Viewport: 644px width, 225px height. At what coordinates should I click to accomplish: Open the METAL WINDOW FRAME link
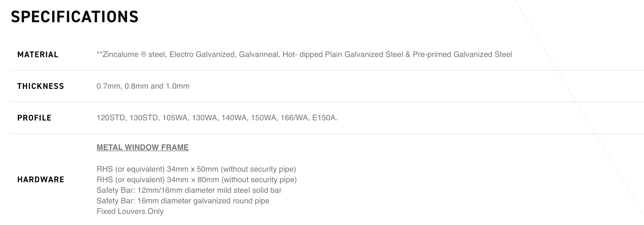pyautogui.click(x=143, y=147)
